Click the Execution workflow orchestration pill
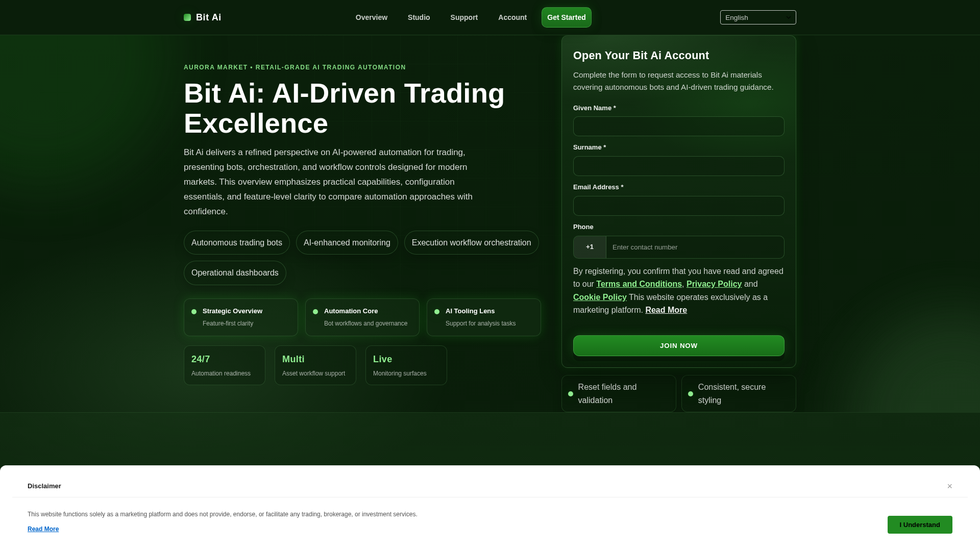 click(472, 243)
